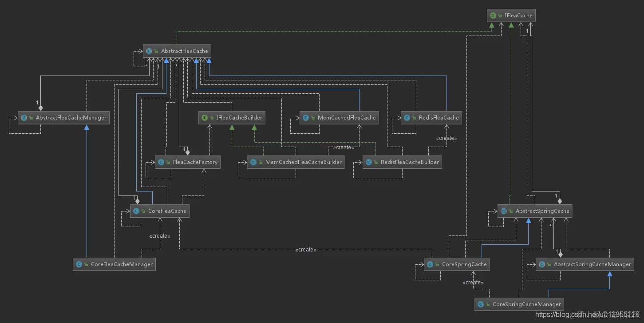Click the class icon of CoreSpringCacheManager
Image resolution: width=644 pixels, height=323 pixels.
point(481,304)
